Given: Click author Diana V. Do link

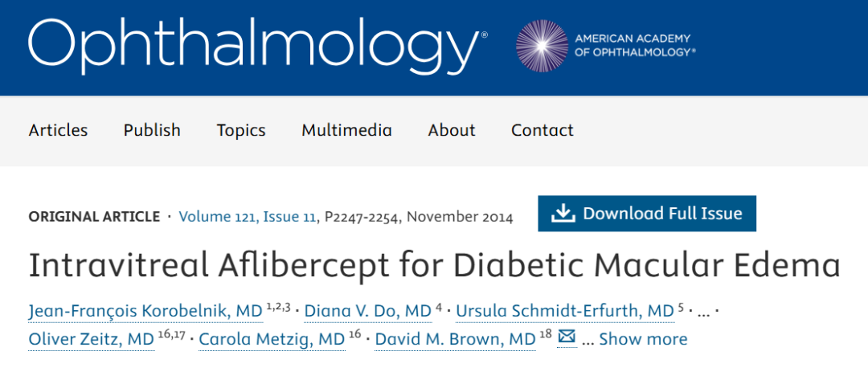Looking at the screenshot, I should pyautogui.click(x=368, y=311).
